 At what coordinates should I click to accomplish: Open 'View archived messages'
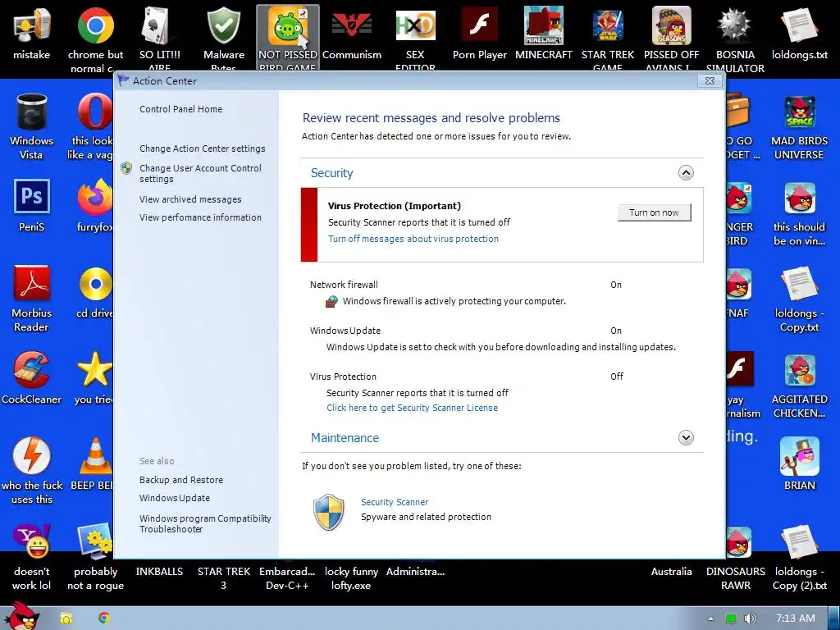point(190,199)
